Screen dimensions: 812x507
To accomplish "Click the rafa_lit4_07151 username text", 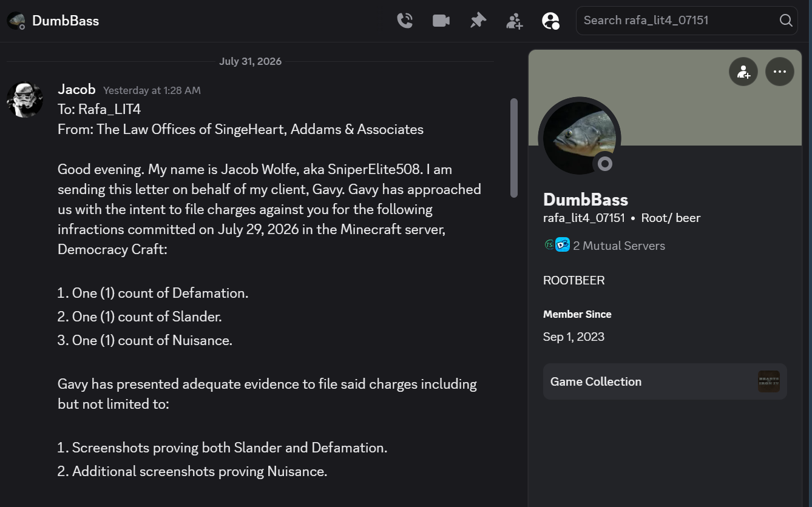I will 584,218.
